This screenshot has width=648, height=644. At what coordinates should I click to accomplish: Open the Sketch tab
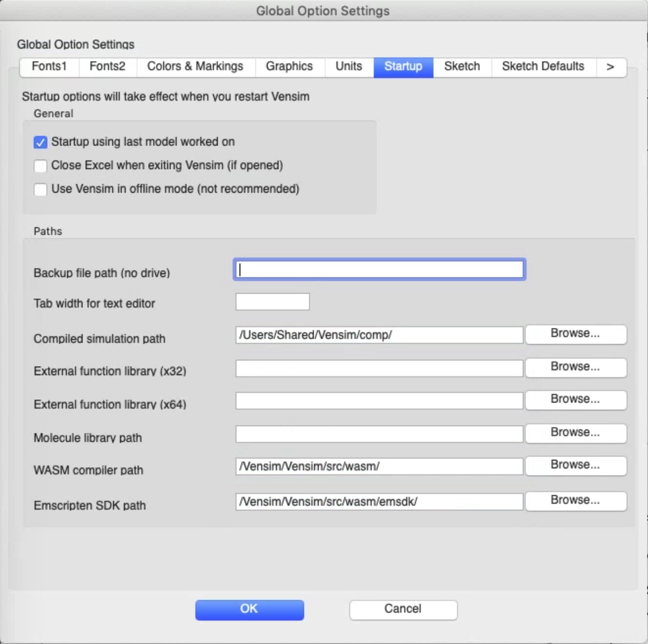[461, 66]
